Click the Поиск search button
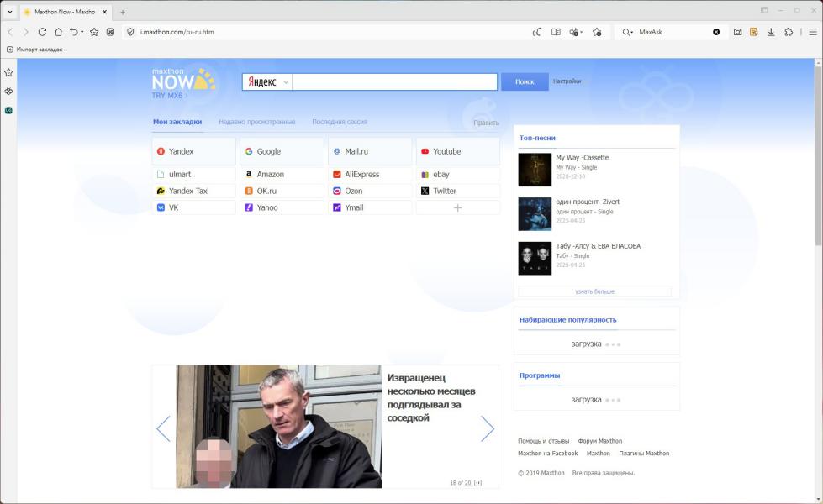The height and width of the screenshot is (504, 823). (525, 82)
